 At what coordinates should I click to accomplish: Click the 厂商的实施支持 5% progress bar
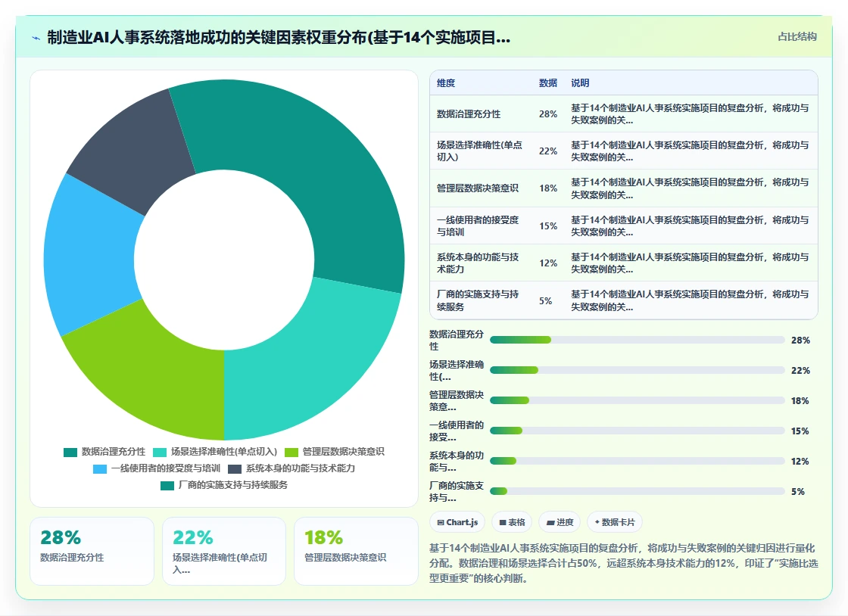pyautogui.click(x=637, y=491)
